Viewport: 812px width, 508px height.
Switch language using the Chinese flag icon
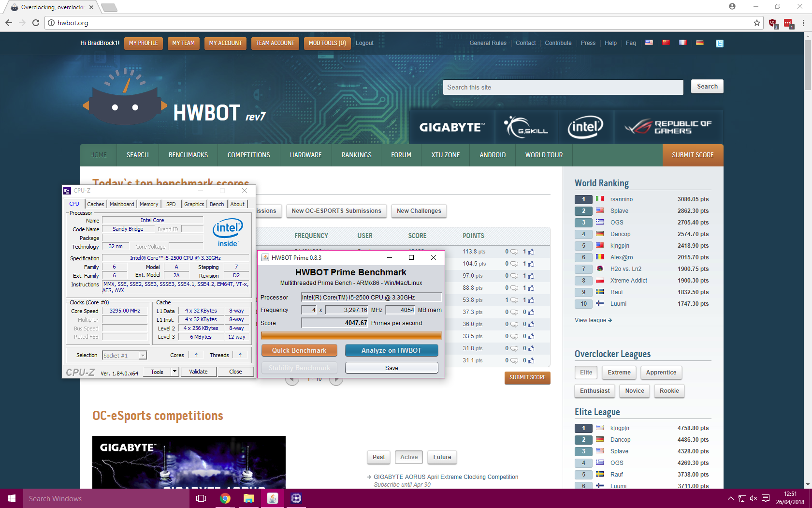coord(666,43)
